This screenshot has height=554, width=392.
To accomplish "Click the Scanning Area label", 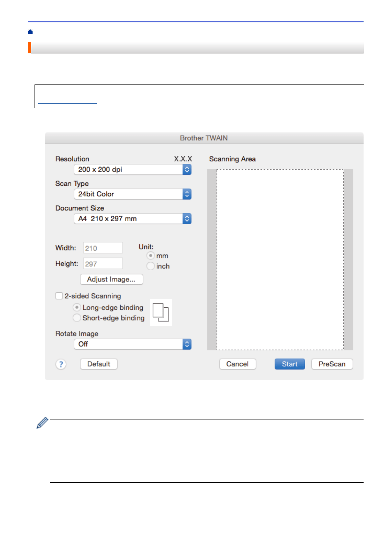I will click(233, 159).
